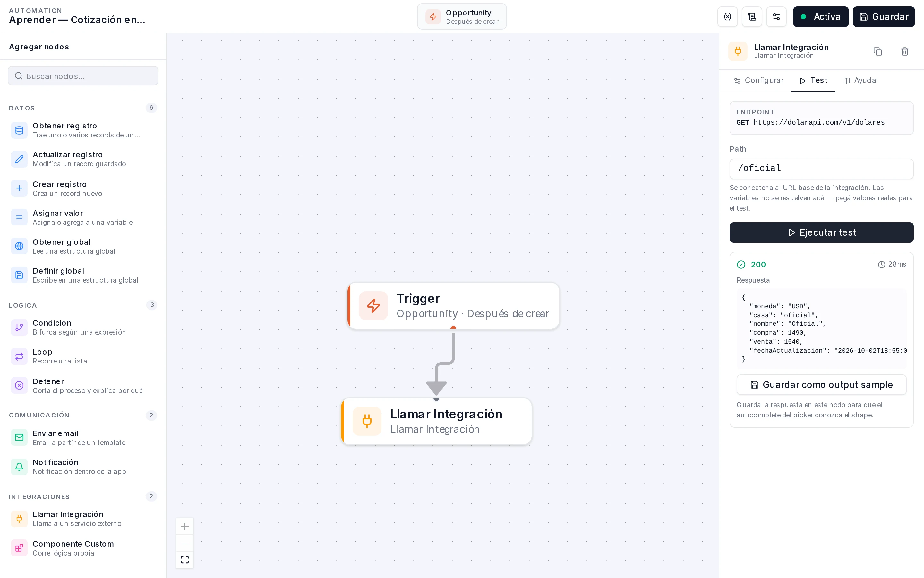Click the 200 status code
924x578 pixels.
[x=758, y=264]
